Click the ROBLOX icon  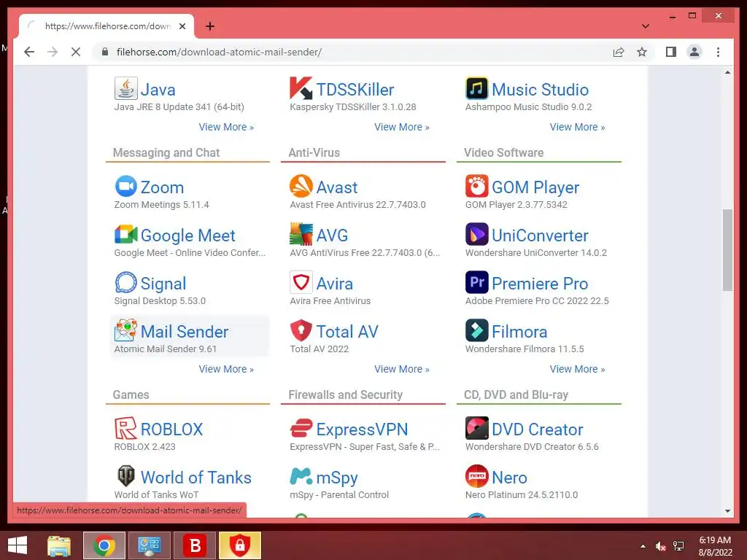point(125,428)
